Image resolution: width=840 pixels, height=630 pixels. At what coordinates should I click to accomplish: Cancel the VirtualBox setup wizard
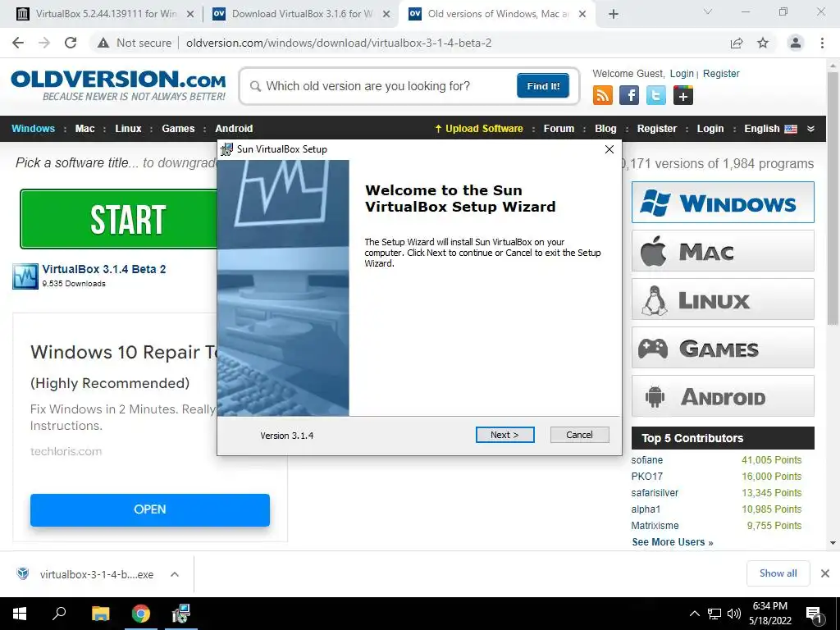pyautogui.click(x=580, y=435)
